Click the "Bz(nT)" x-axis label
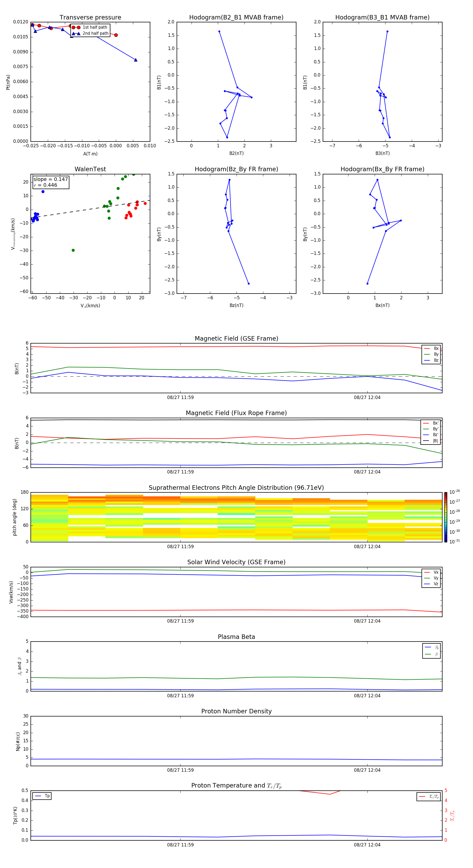Screen dimensions: 473x868 (236, 305)
